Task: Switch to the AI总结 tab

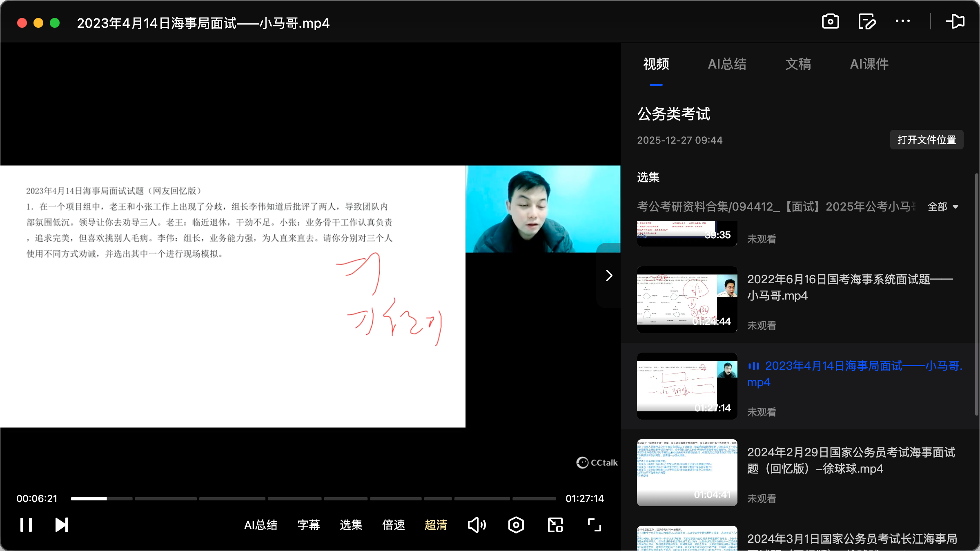Action: (x=728, y=64)
